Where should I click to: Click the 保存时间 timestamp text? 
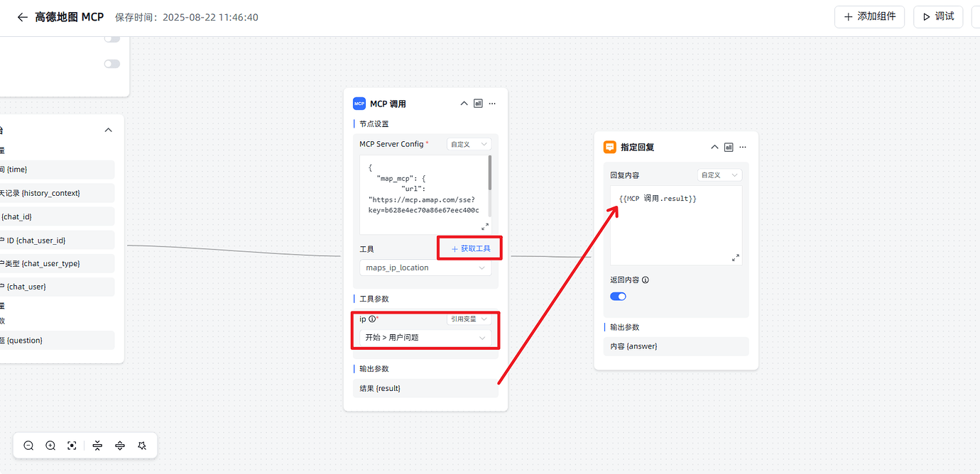click(x=186, y=17)
